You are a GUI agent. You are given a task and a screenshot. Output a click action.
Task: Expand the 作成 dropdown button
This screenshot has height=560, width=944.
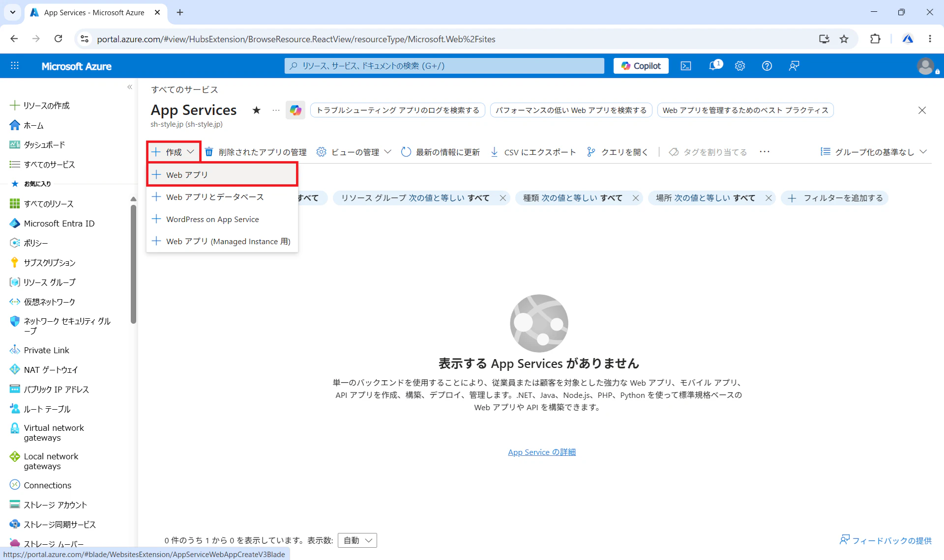tap(174, 152)
